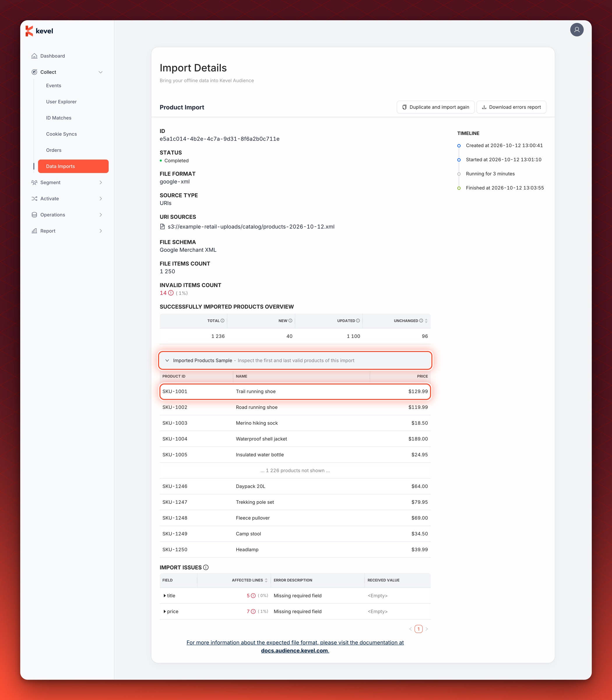Click Download errors report button

coord(511,107)
